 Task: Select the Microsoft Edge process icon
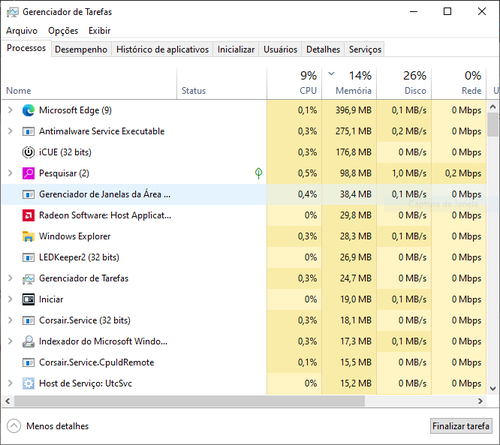(x=28, y=110)
